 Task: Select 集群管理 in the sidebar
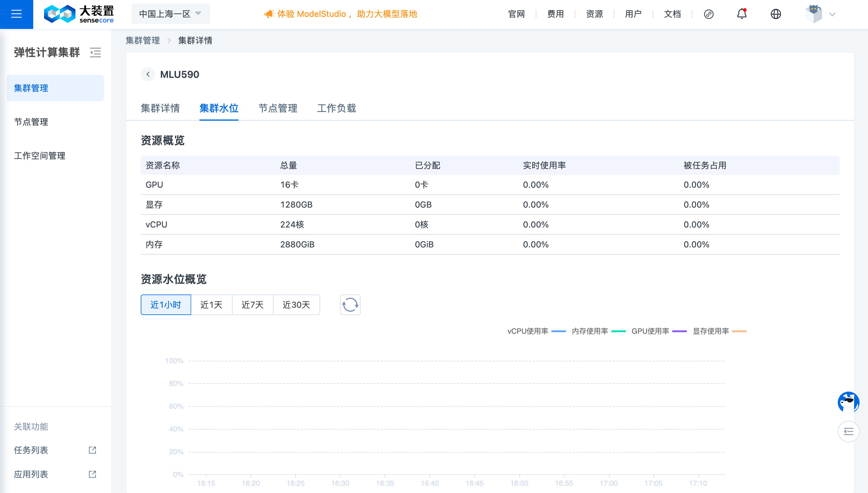click(55, 88)
